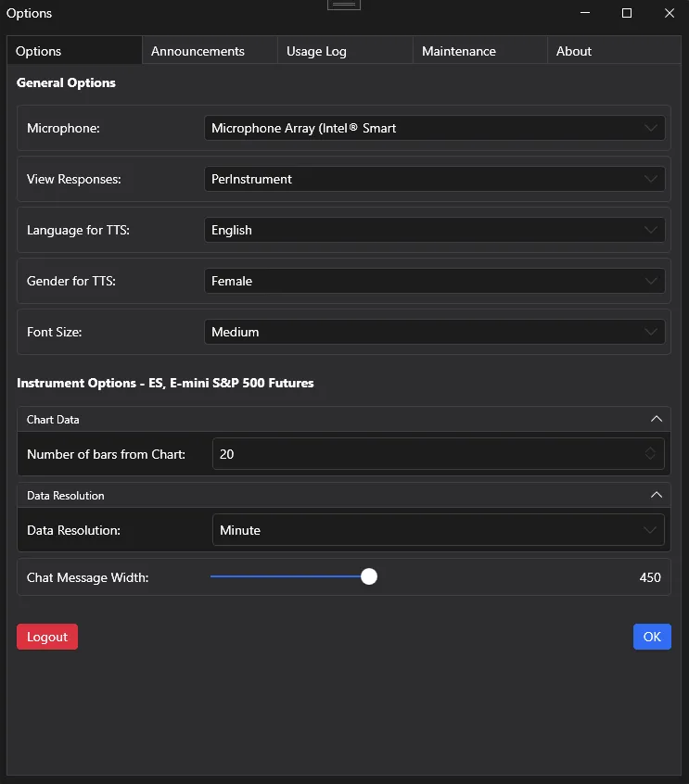Click the chevron icon on the Microphone dropdown
Screen dimensions: 689x784
click(x=650, y=128)
